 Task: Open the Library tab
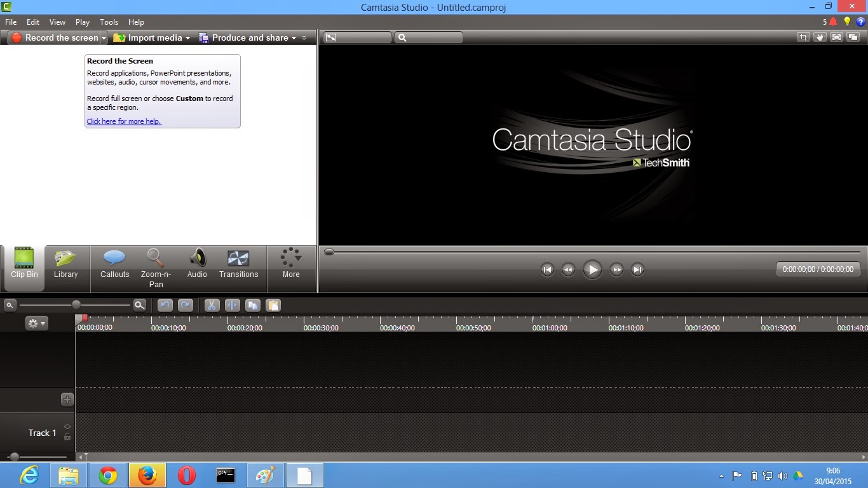(65, 264)
